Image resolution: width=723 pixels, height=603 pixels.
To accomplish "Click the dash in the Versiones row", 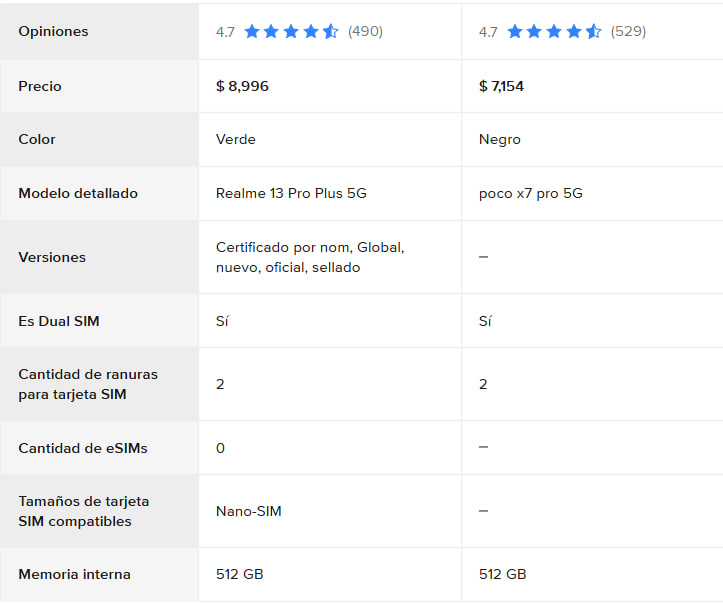I will [483, 257].
